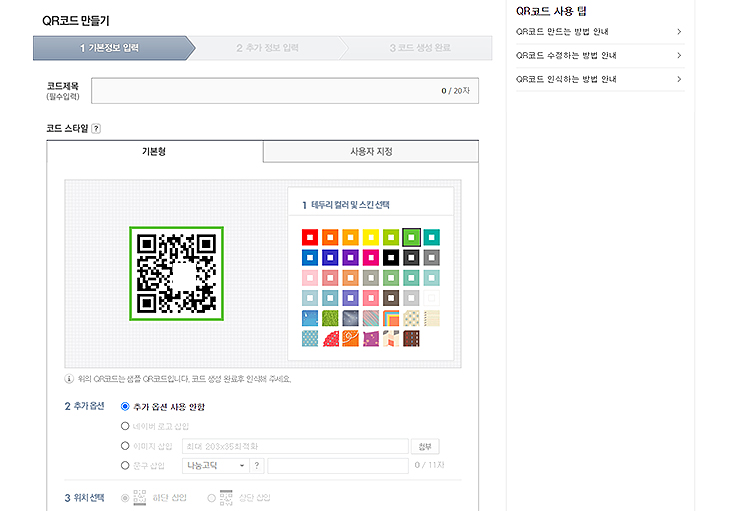The width and height of the screenshot is (740, 511).
Task: Go to step 3 코드 생성 완료
Action: (420, 48)
